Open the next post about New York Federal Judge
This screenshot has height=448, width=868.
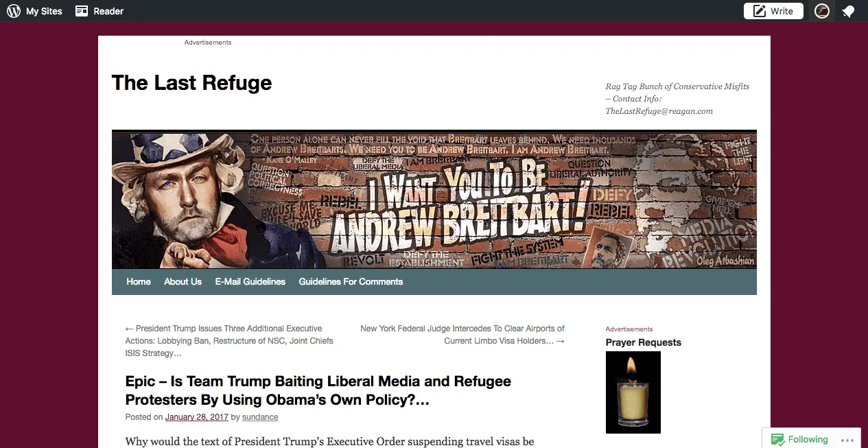point(462,335)
